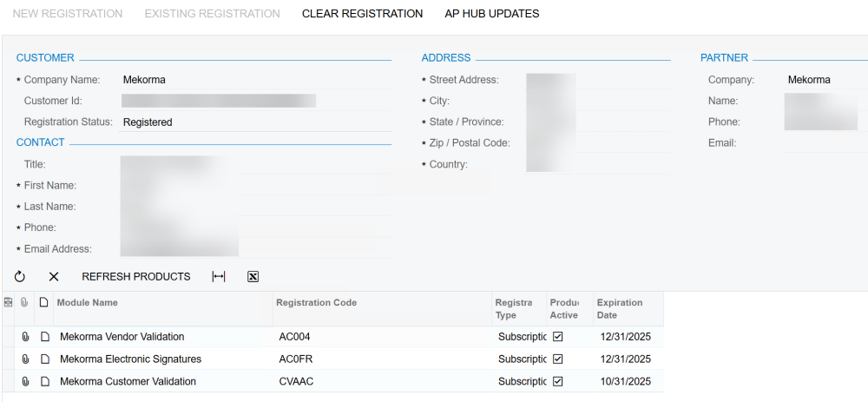
Task: Sort by the Module Name column header
Action: 163,308
